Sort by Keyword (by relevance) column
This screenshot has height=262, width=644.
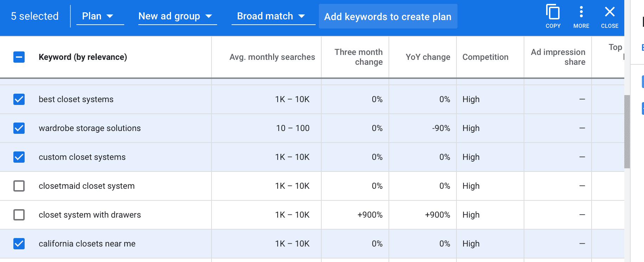pos(83,57)
